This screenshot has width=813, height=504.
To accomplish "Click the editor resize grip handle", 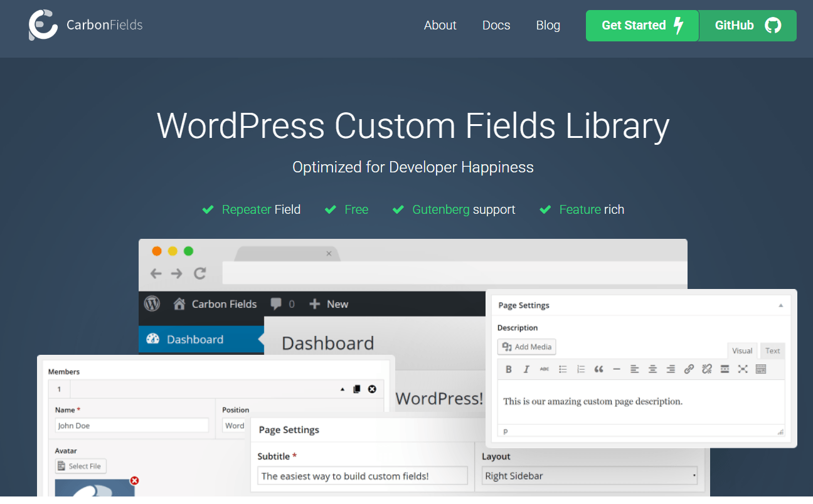I will 780,432.
